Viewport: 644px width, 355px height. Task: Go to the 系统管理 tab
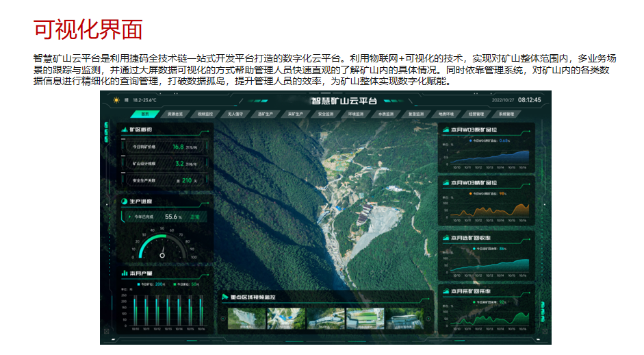point(506,114)
